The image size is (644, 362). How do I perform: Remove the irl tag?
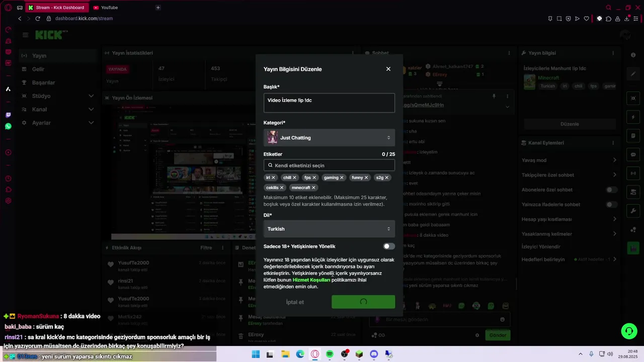point(273,177)
